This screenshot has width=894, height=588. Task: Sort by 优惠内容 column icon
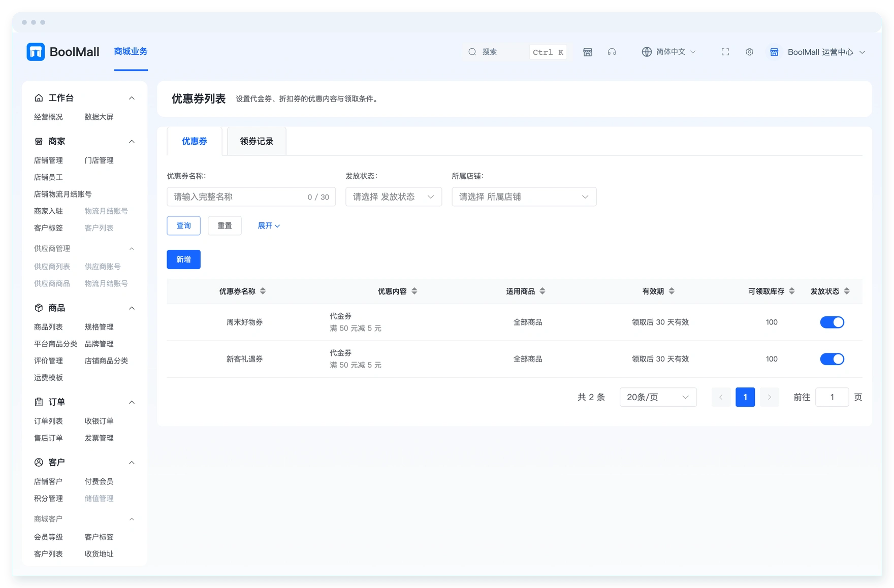pyautogui.click(x=414, y=291)
